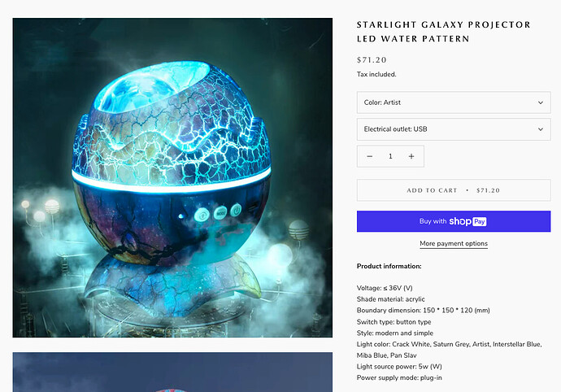Click the Power supply mode line
The height and width of the screenshot is (392, 561).
(x=399, y=377)
